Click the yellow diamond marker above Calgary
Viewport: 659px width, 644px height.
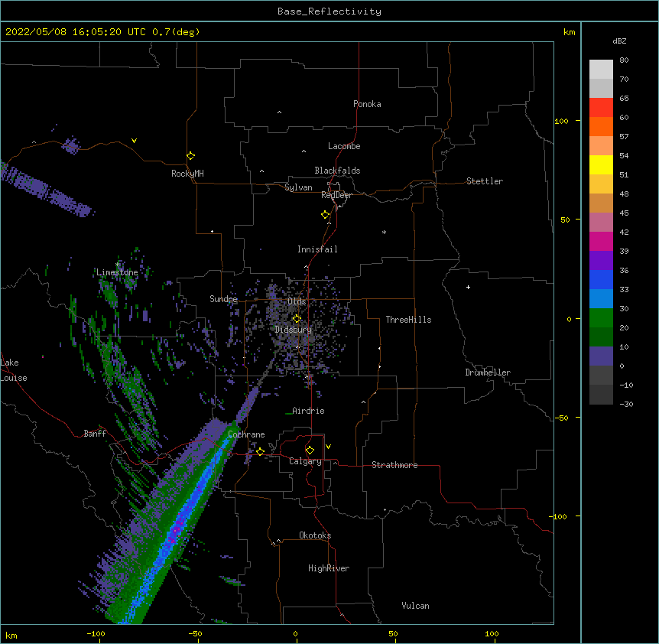coord(310,450)
